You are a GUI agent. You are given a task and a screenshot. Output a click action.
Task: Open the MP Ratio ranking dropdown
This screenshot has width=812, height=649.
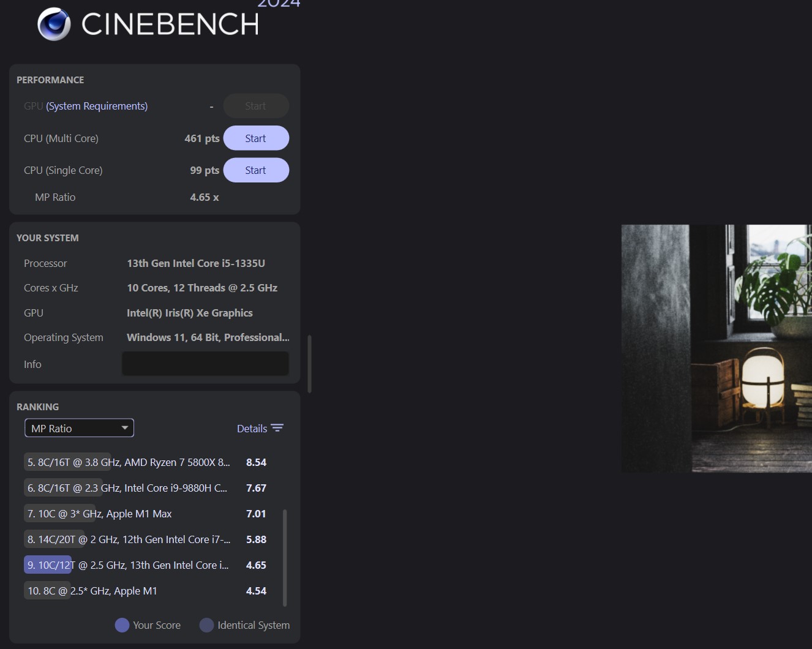pos(78,428)
